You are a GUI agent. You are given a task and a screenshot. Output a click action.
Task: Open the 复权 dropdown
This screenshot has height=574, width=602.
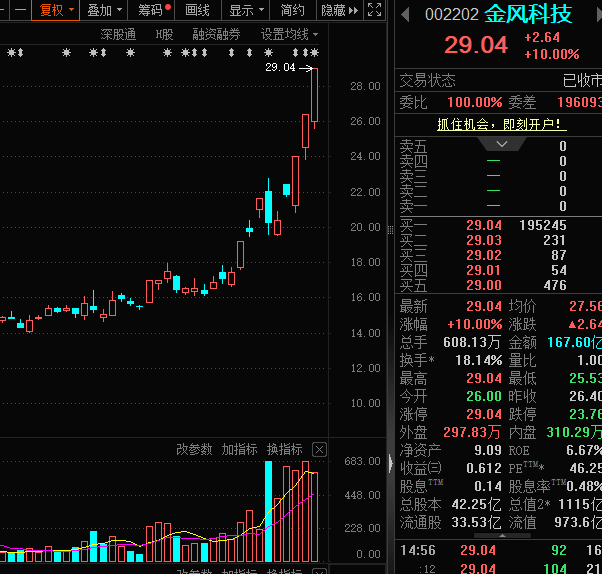[x=55, y=10]
